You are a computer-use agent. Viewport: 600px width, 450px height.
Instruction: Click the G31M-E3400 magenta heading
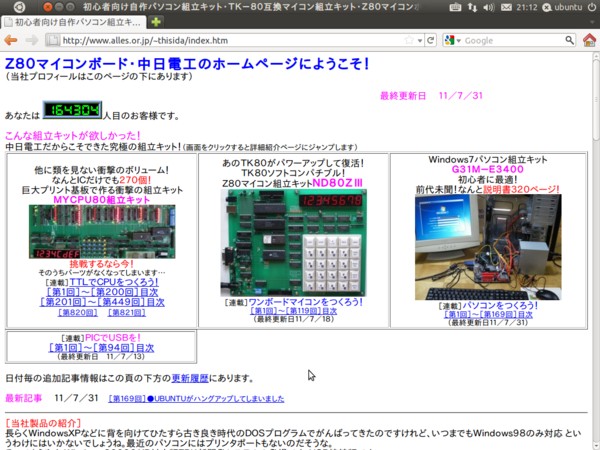tap(488, 169)
